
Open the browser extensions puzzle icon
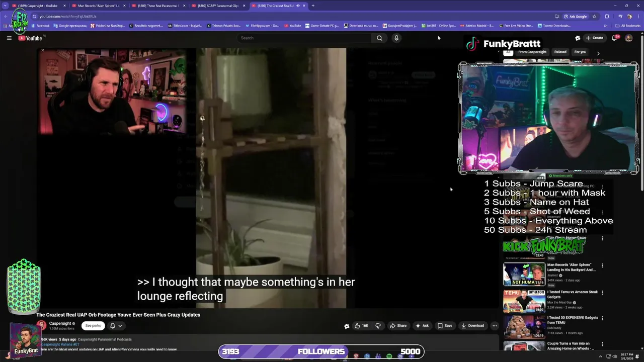click(607, 16)
